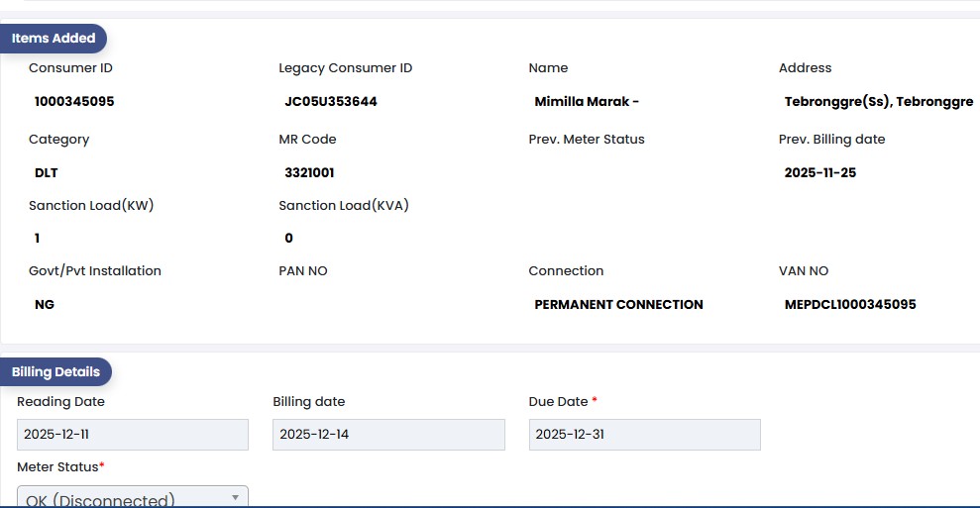The image size is (980, 508).
Task: Click the Prev. Meter Status label
Action: [587, 140]
